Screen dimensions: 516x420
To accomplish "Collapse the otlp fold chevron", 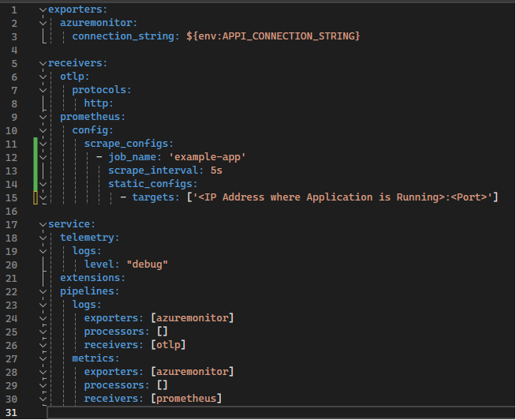I will tap(43, 77).
